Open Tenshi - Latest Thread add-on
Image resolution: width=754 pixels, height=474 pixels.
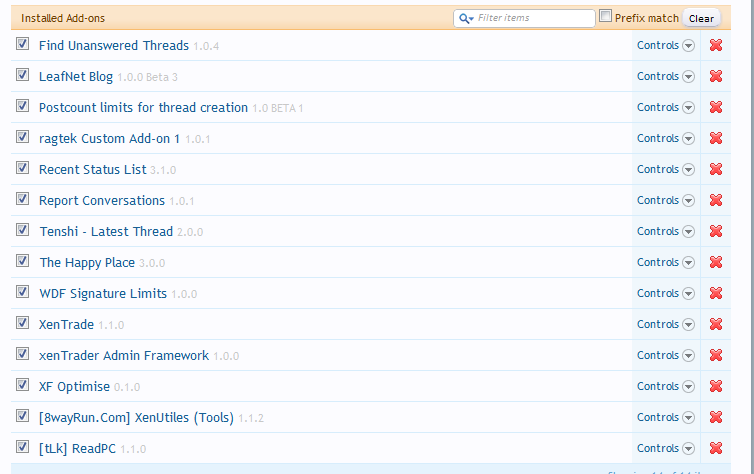pyautogui.click(x=106, y=232)
